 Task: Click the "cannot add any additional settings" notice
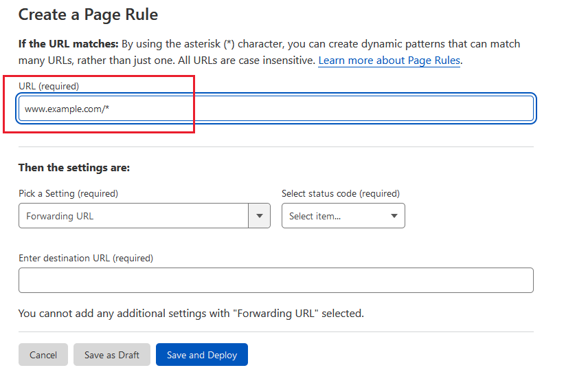click(191, 314)
